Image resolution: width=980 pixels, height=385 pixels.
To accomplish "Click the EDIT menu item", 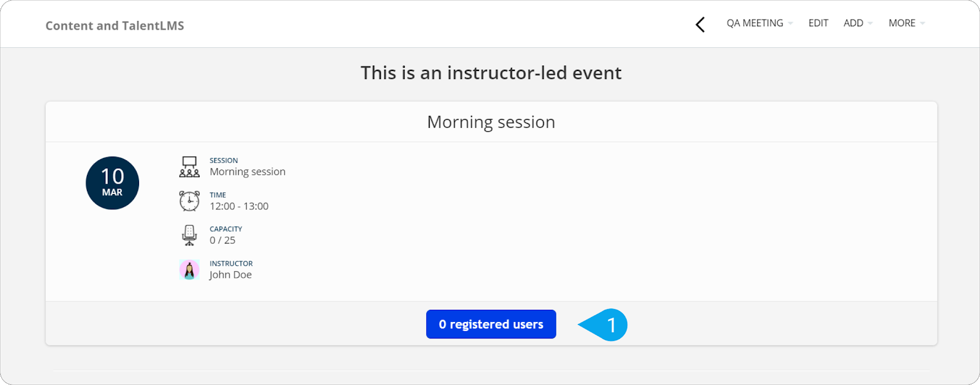I will click(x=818, y=23).
